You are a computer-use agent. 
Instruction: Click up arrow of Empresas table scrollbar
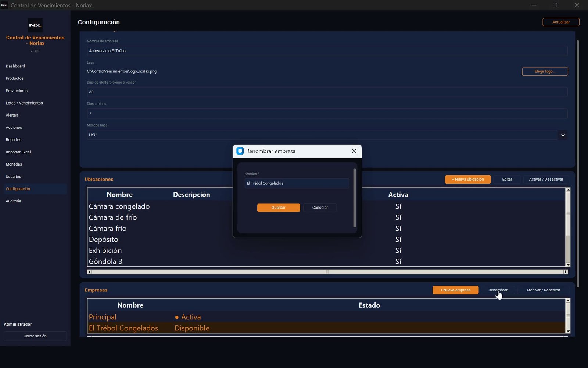tap(568, 301)
